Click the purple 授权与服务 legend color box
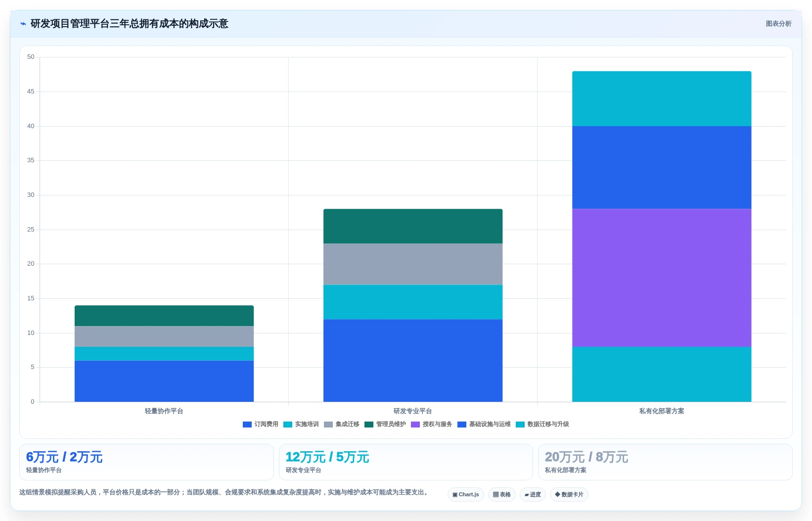The height and width of the screenshot is (521, 812). 415,425
